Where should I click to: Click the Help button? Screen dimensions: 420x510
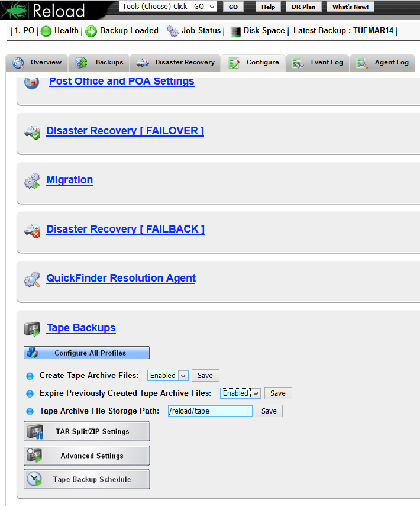[x=268, y=7]
